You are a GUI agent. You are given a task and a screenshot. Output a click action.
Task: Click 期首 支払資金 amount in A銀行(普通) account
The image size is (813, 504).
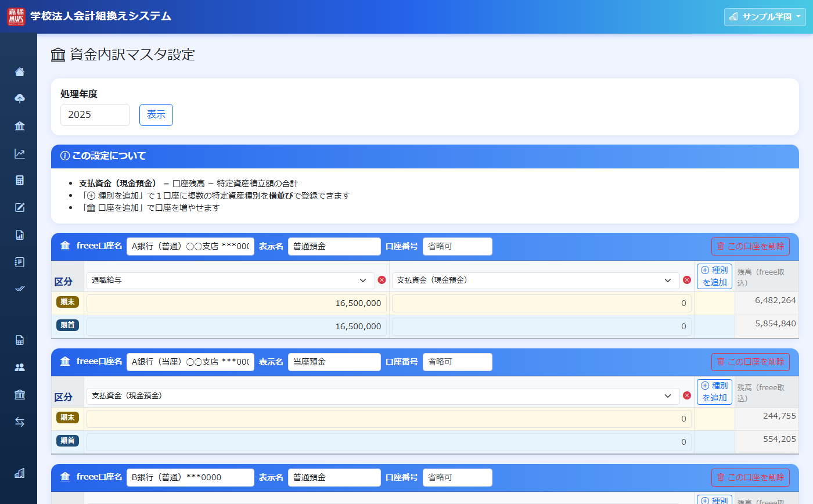[x=542, y=326]
